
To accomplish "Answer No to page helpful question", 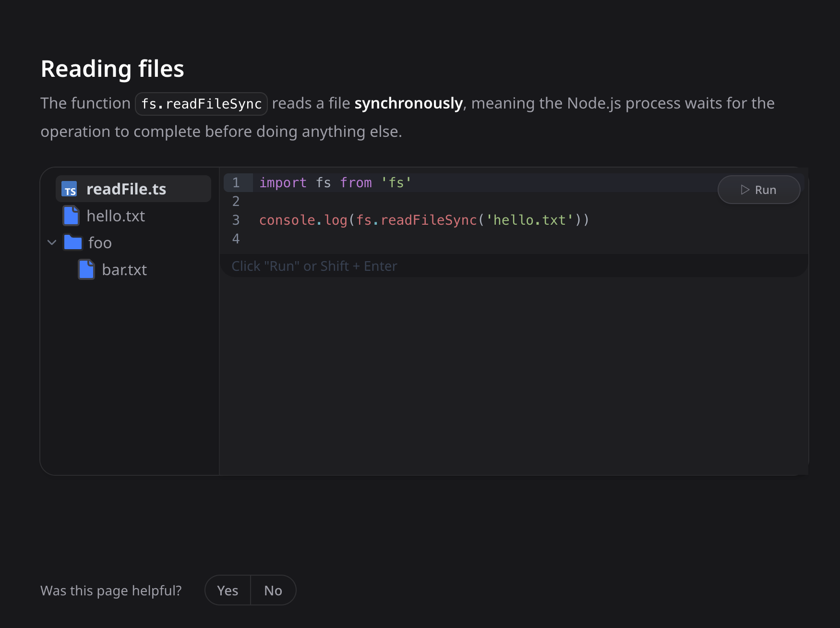I will (x=273, y=590).
